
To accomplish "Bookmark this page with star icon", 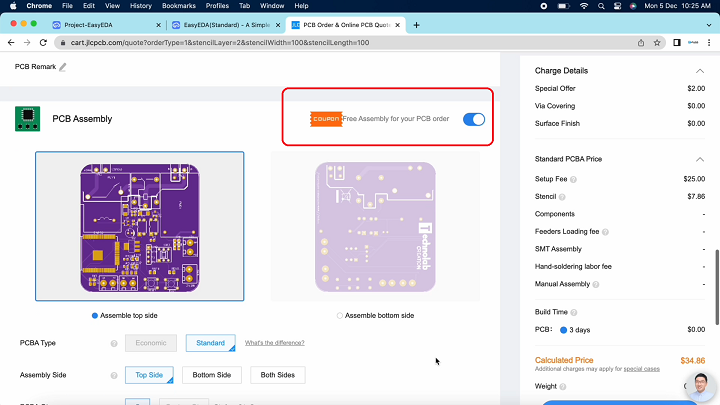I will (657, 43).
